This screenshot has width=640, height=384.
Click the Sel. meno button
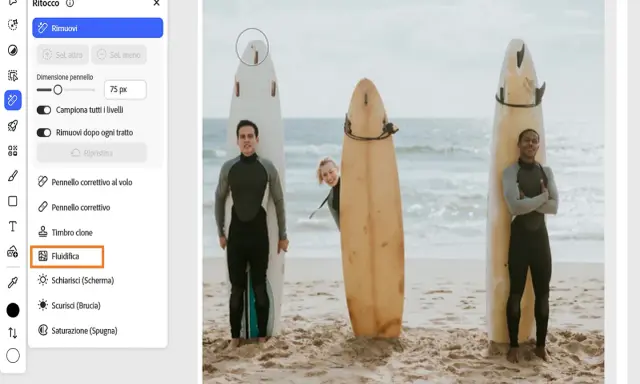pos(119,54)
